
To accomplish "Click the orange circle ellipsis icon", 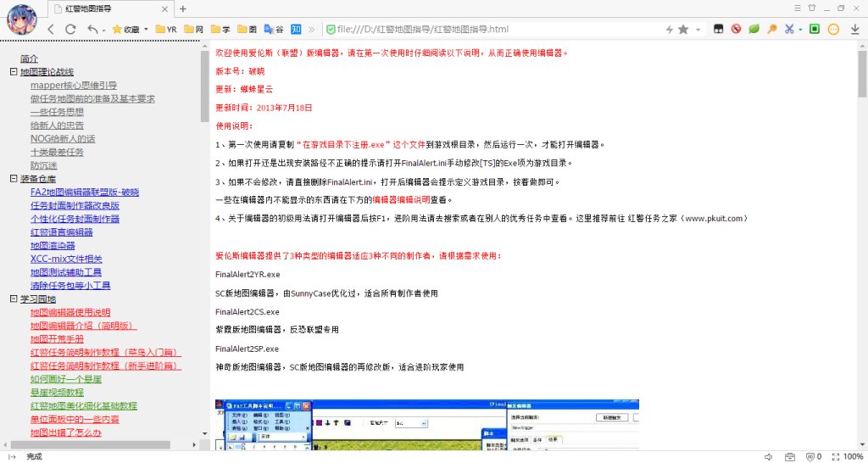I will [x=833, y=29].
